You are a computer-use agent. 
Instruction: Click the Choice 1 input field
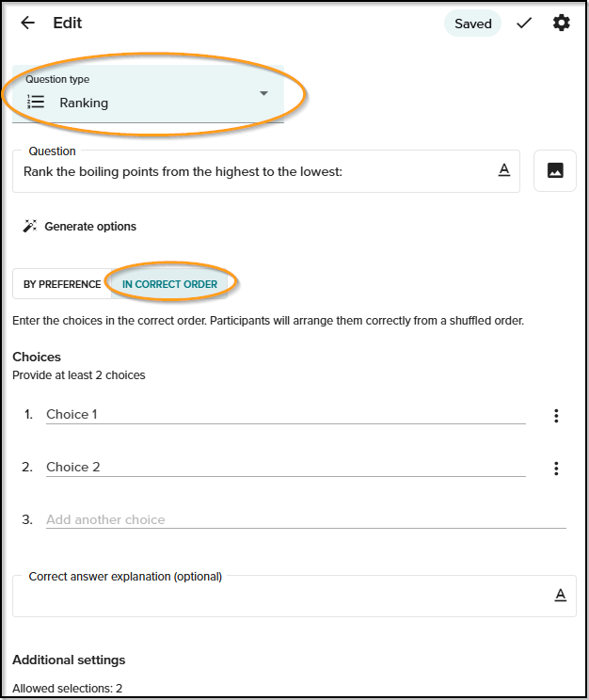pyautogui.click(x=286, y=415)
